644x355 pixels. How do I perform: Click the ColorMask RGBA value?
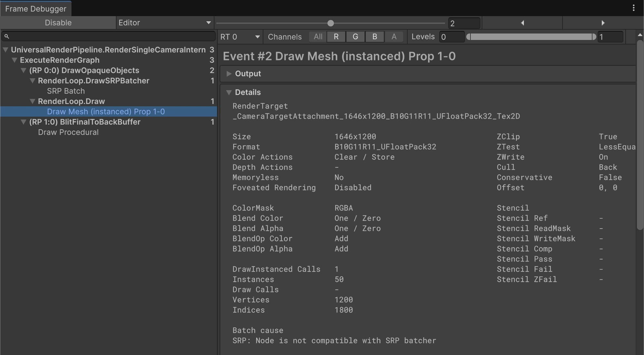click(344, 208)
